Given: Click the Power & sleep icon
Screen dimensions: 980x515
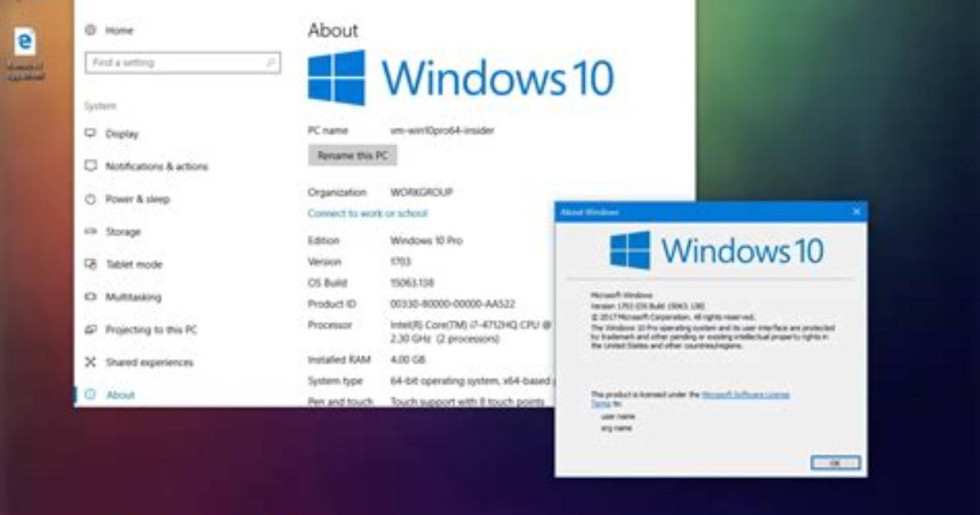Looking at the screenshot, I should (x=91, y=199).
